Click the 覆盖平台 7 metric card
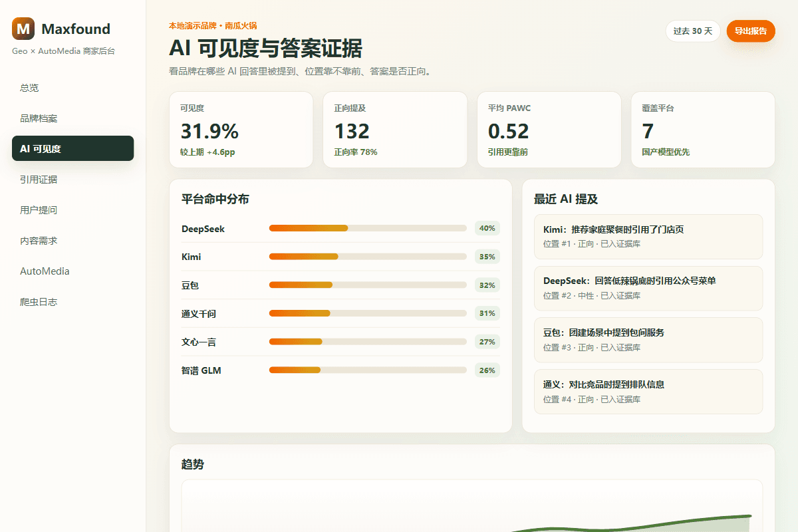The width and height of the screenshot is (798, 532). tap(703, 130)
